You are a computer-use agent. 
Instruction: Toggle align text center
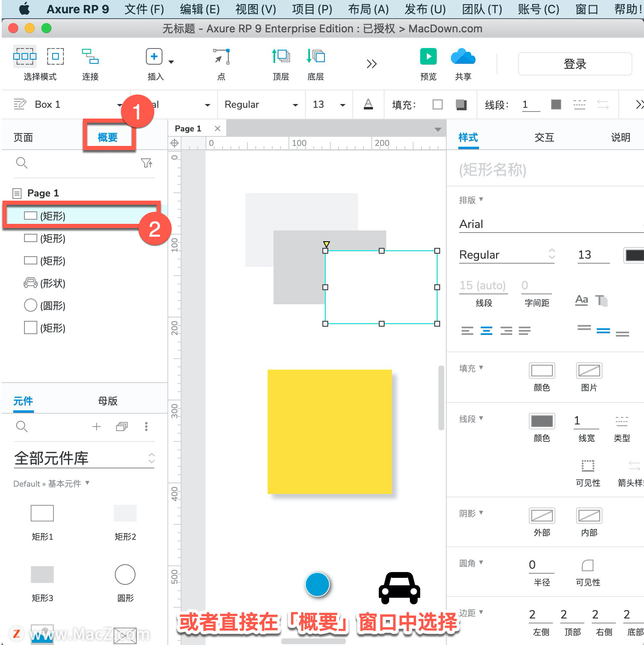[x=487, y=330]
